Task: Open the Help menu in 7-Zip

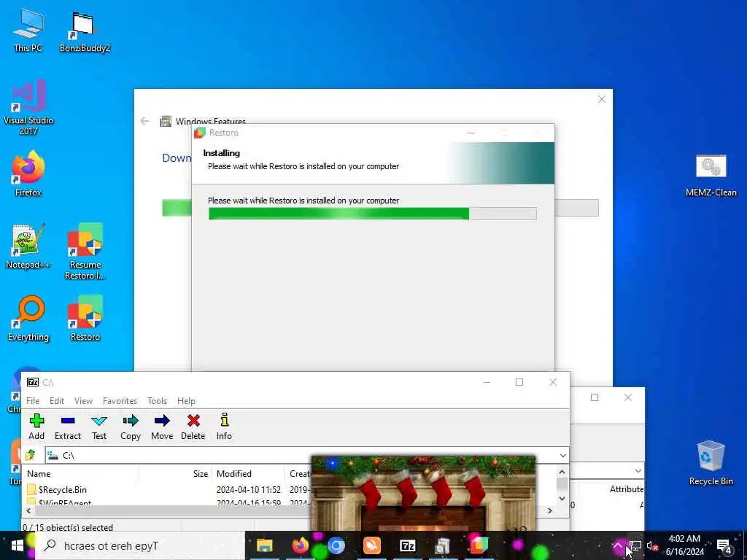Action: point(186,401)
